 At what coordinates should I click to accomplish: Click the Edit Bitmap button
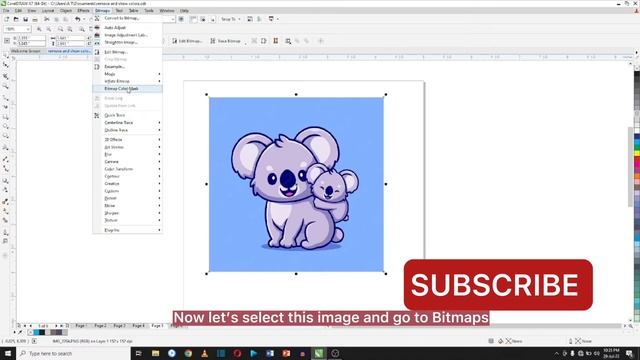tap(187, 41)
